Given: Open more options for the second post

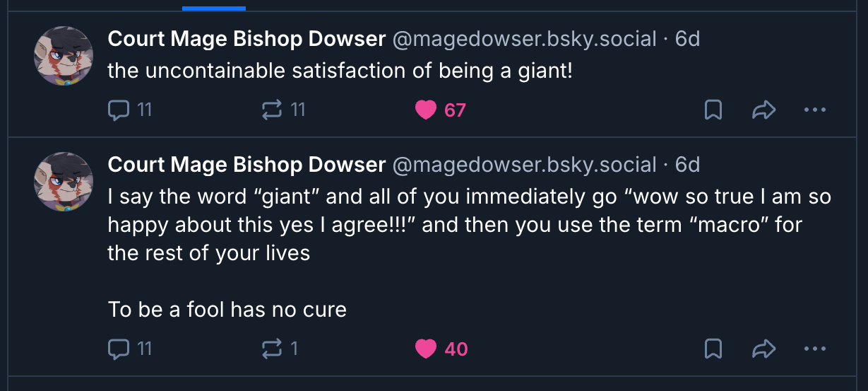Looking at the screenshot, I should pos(815,349).
